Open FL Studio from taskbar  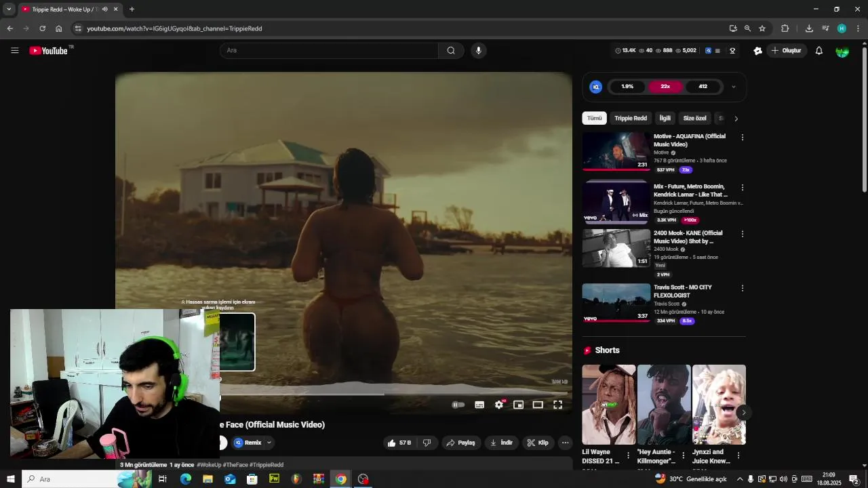296,479
